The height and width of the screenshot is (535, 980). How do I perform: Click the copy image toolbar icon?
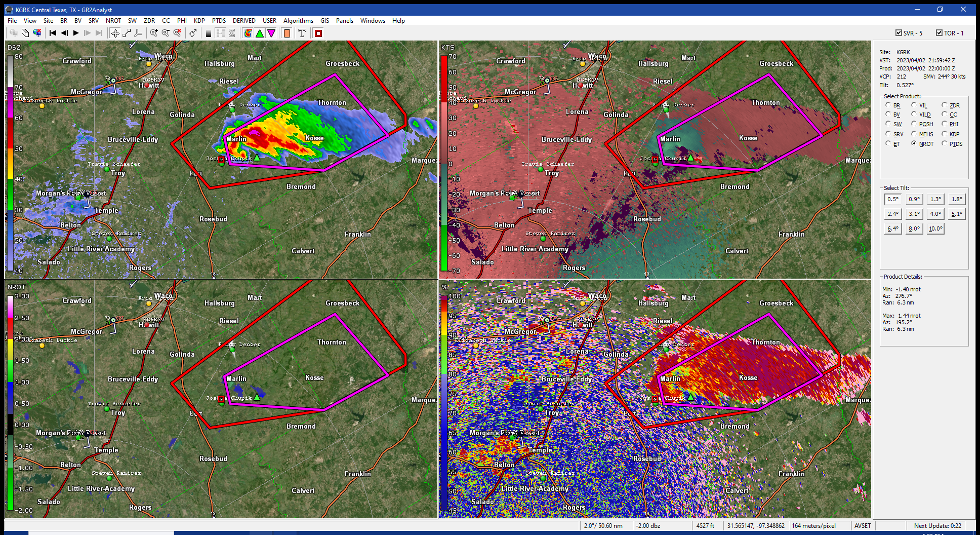click(25, 33)
